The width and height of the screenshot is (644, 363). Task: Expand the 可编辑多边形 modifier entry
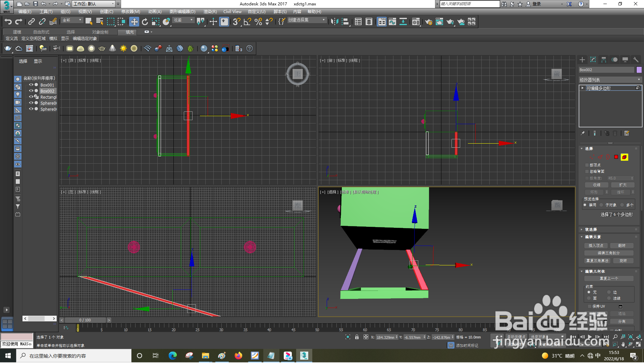(583, 88)
